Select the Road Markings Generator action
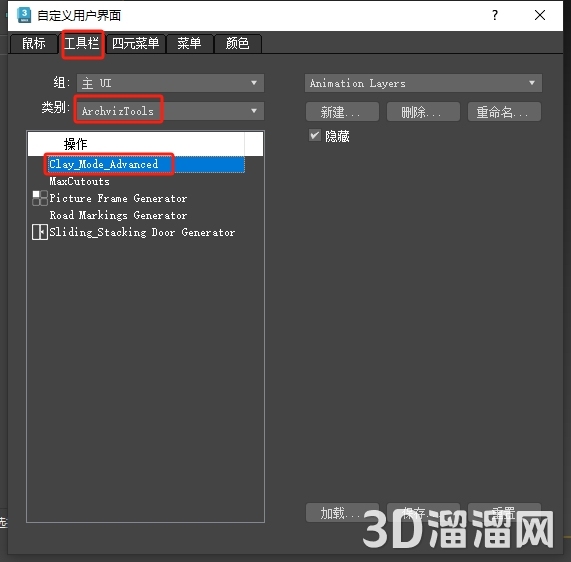Screen dimensions: 571x562 tap(118, 215)
